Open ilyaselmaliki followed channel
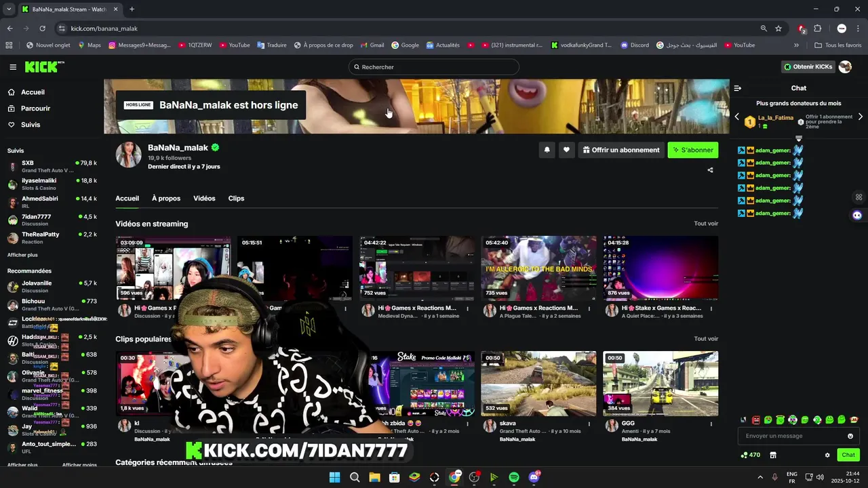Image resolution: width=868 pixels, height=488 pixels. (x=52, y=184)
